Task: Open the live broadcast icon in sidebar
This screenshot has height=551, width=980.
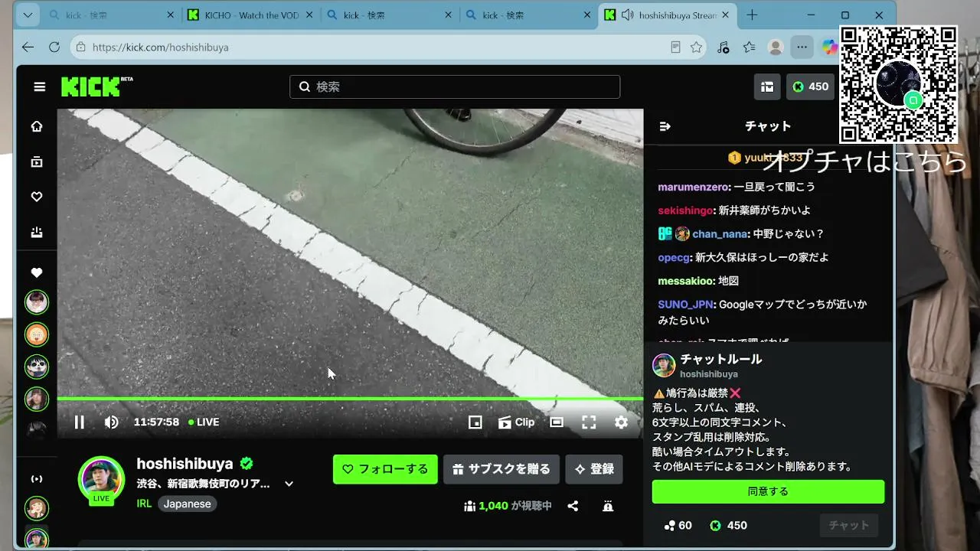Action: pyautogui.click(x=37, y=479)
